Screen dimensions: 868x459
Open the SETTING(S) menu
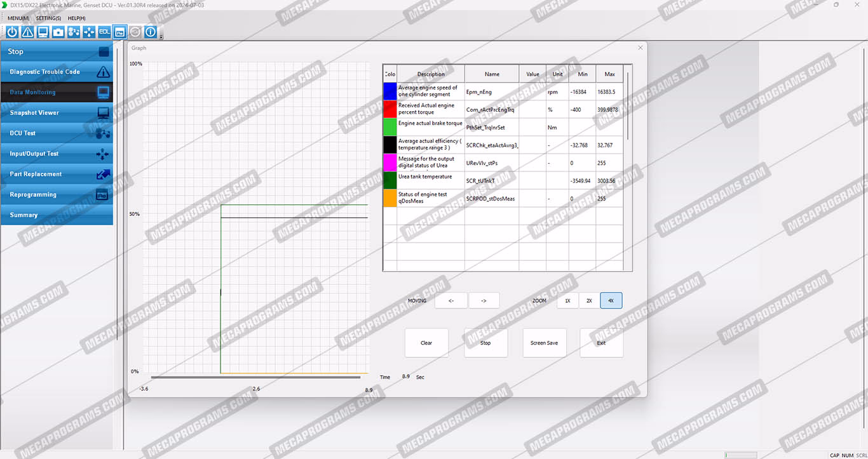48,18
